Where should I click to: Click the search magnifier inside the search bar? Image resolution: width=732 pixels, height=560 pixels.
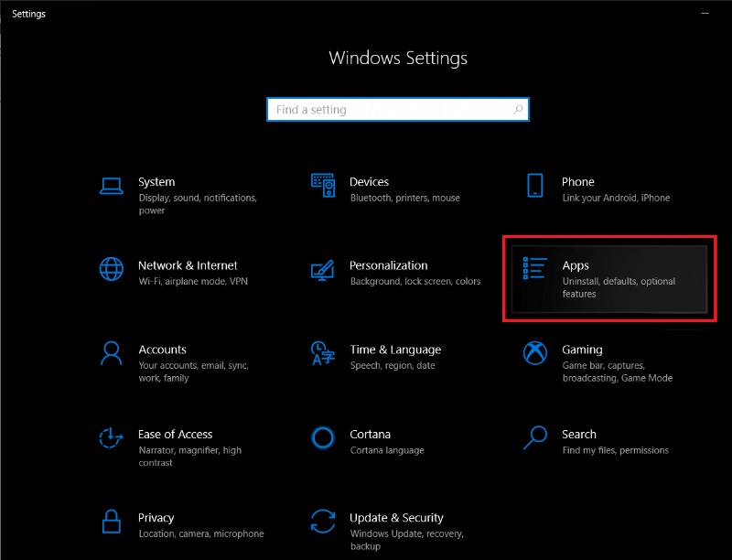(519, 109)
